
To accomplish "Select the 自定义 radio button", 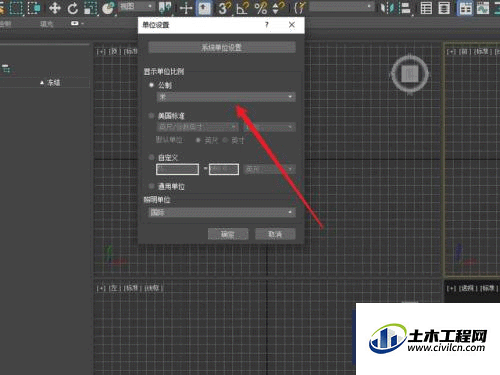I will pos(151,157).
